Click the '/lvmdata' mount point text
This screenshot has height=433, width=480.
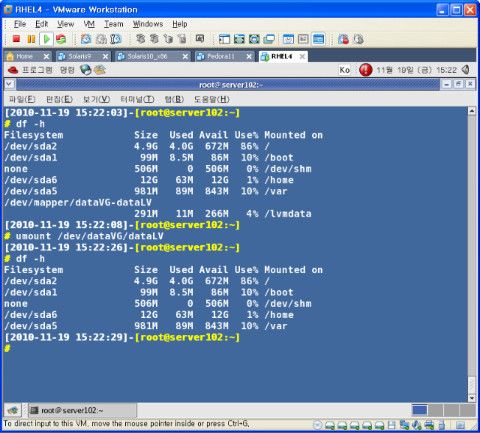[x=288, y=214]
